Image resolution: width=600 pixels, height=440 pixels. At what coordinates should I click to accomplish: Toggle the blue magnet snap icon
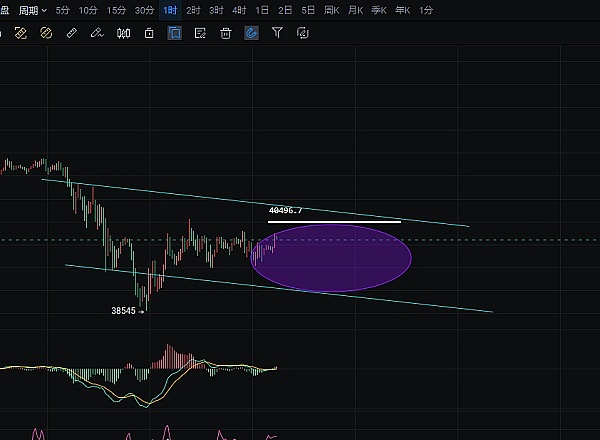(x=251, y=33)
